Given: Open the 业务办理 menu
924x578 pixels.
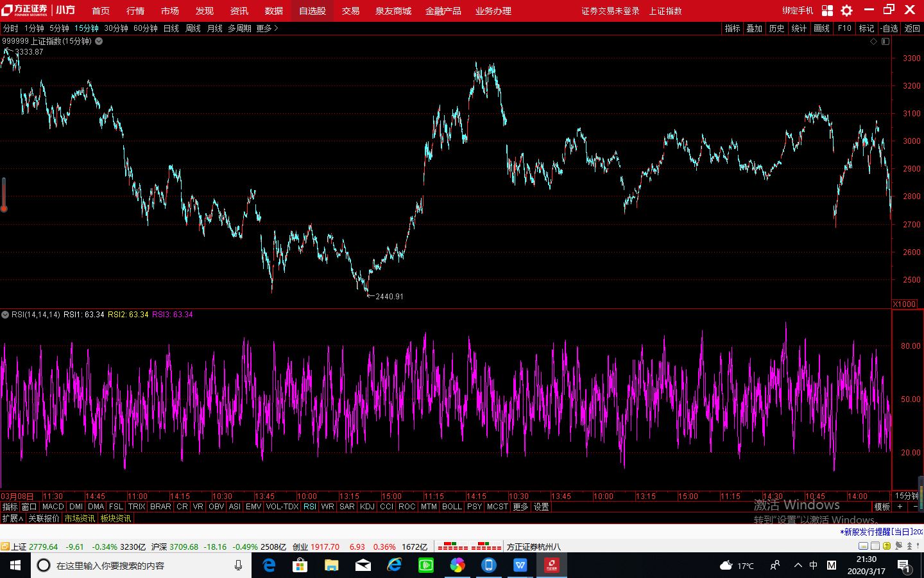Looking at the screenshot, I should click(x=493, y=11).
